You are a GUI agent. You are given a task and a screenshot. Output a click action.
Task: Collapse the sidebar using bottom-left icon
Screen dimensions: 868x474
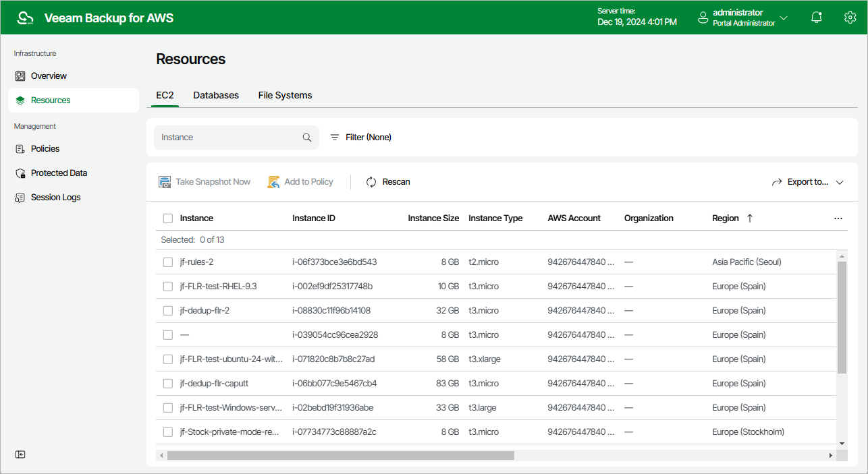tap(21, 454)
